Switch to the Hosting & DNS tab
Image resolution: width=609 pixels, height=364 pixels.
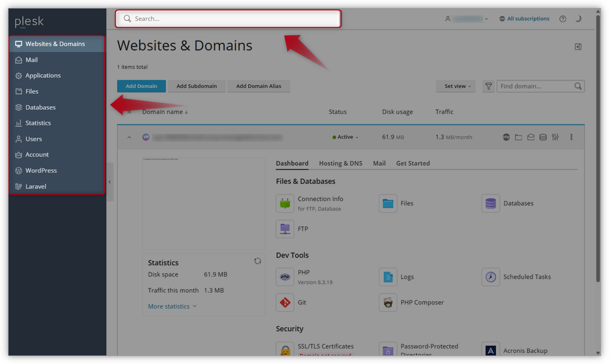coord(340,163)
